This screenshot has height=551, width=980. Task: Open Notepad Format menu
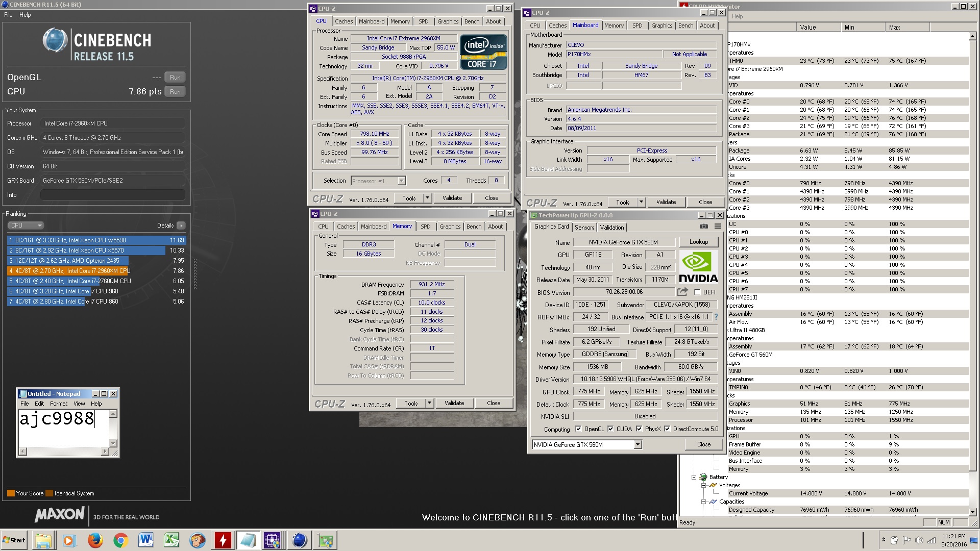(x=59, y=404)
